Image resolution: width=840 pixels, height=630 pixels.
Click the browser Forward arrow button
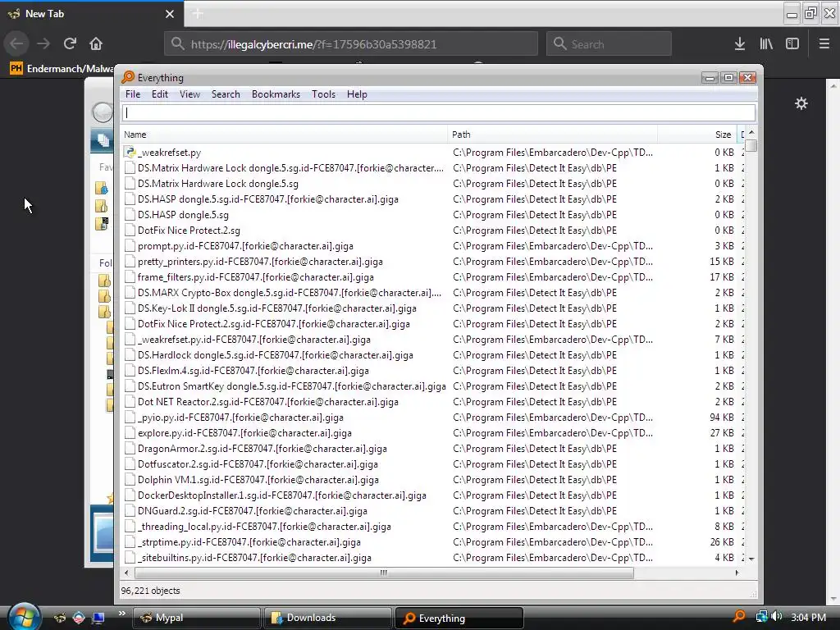(43, 43)
